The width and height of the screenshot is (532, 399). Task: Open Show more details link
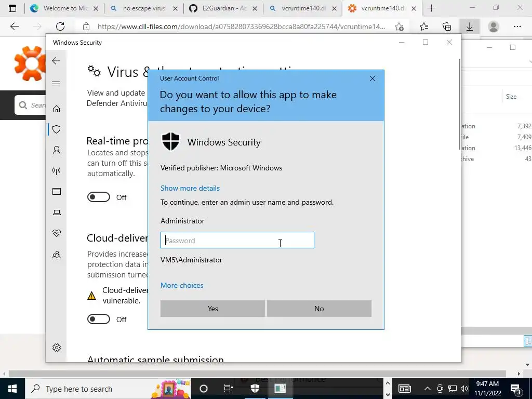[x=190, y=188]
